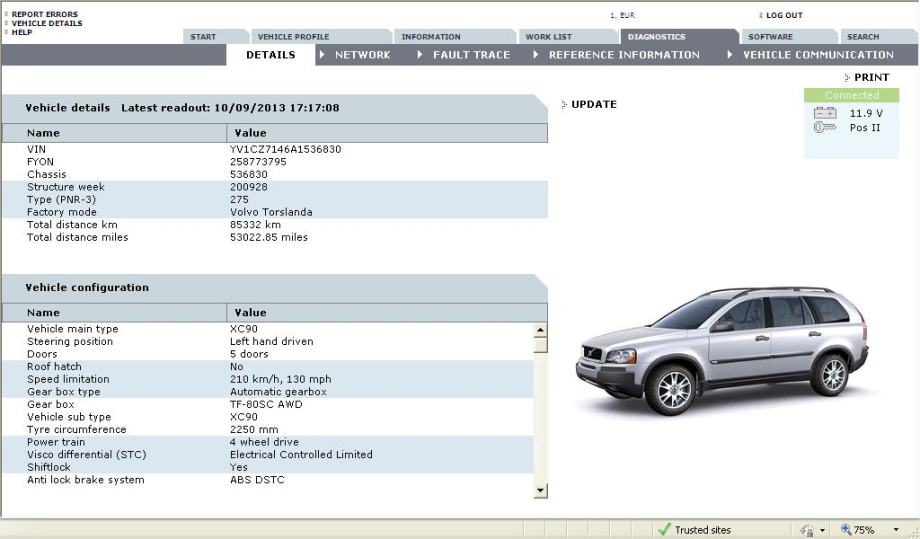The image size is (920, 539).
Task: Select the DETAILS sub-tab
Action: point(270,55)
